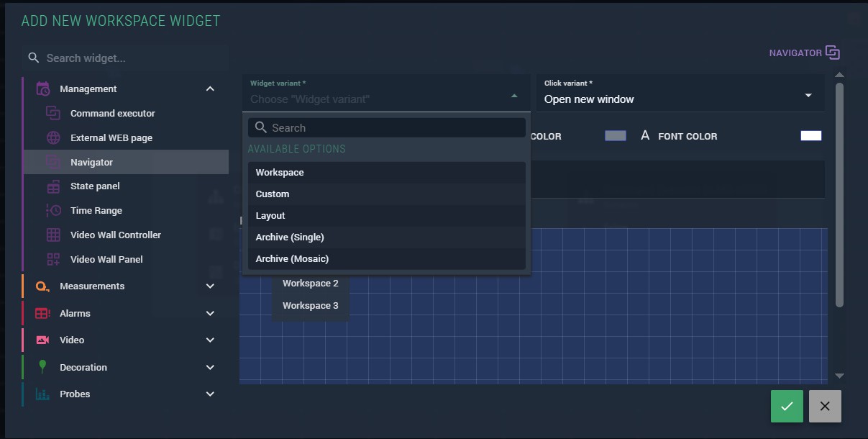The width and height of the screenshot is (868, 439).
Task: Click the State panel icon
Action: coord(53,186)
